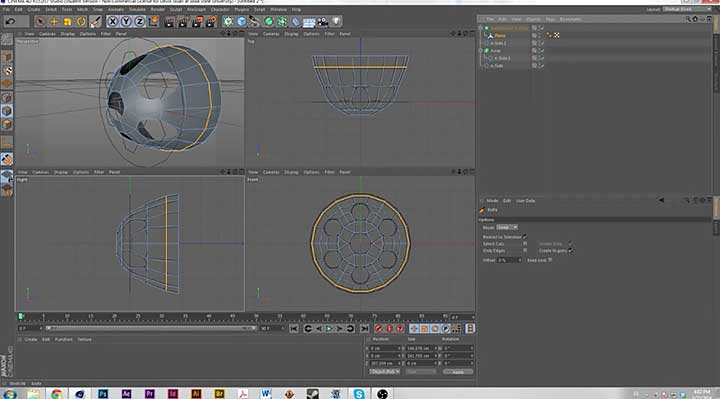Activate Points mode in left palette
Viewport: 720px width, 399px height.
[6, 97]
